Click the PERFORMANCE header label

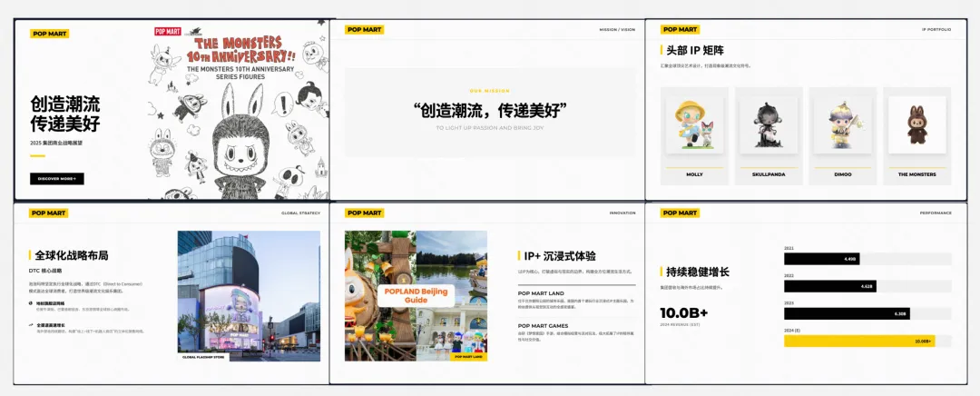(936, 213)
